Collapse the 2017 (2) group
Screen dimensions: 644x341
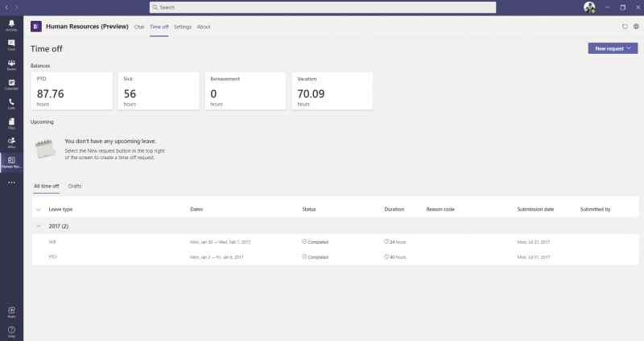pos(39,226)
